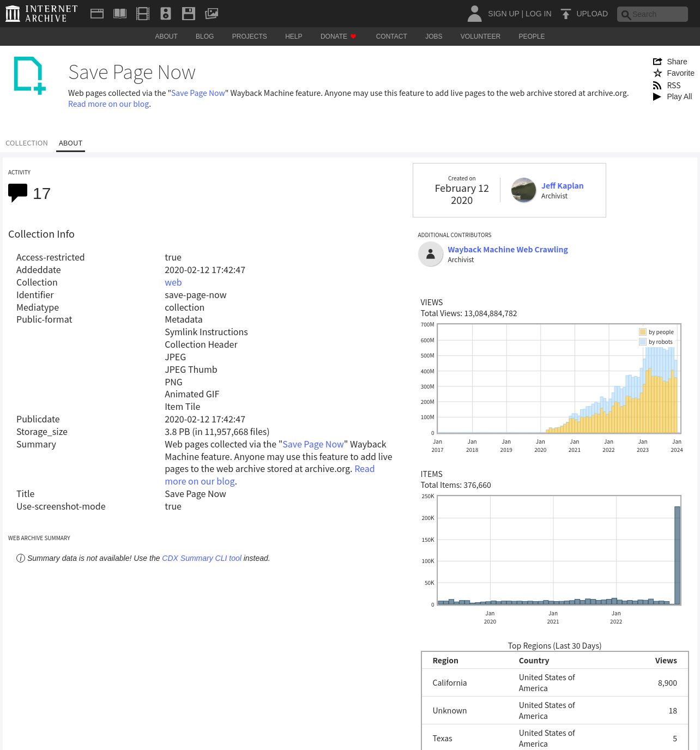
Task: Click the red heart next to Donate
Action: pyautogui.click(x=353, y=37)
